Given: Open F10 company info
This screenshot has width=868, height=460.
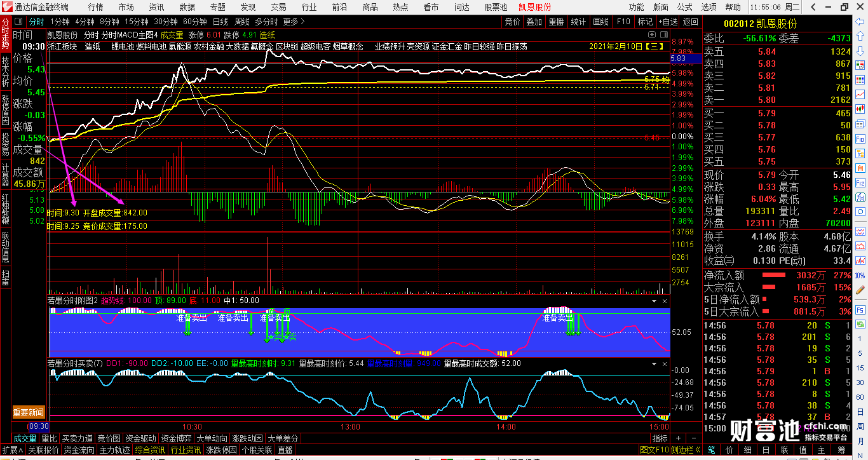Looking at the screenshot, I should (x=623, y=22).
